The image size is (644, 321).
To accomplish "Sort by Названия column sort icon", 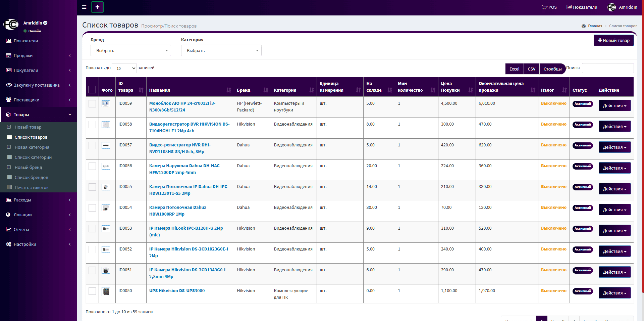I will 229,90.
